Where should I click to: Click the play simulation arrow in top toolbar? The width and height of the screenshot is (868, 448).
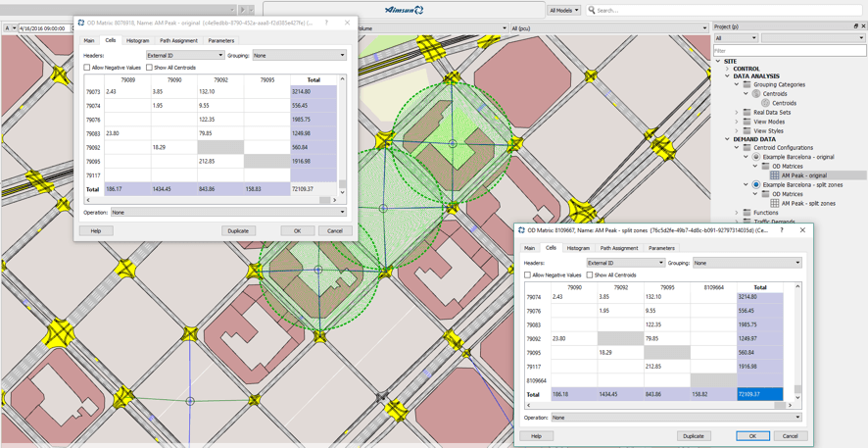tap(242, 10)
